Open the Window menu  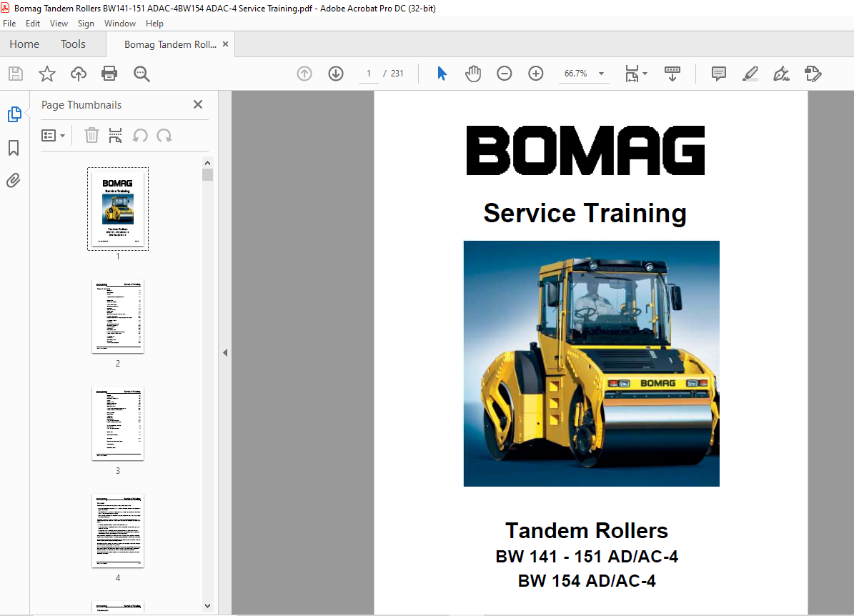tap(120, 24)
